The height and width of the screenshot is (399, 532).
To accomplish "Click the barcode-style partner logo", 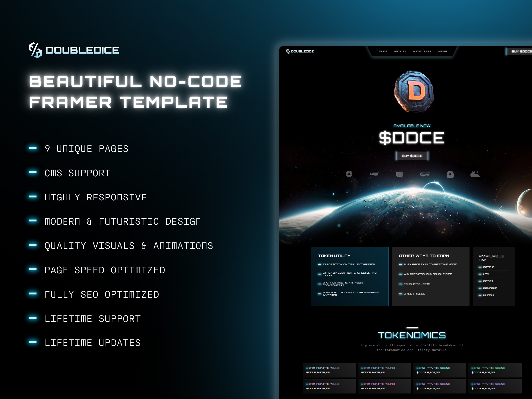I will [x=374, y=174].
